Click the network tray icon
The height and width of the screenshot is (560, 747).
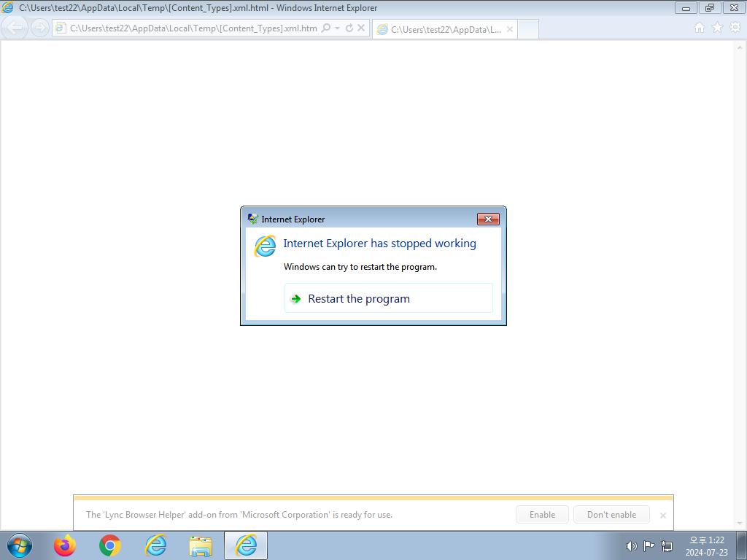click(667, 546)
